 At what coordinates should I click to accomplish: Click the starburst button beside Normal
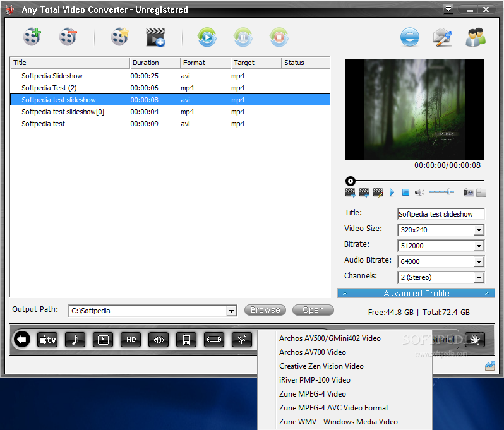(x=475, y=340)
